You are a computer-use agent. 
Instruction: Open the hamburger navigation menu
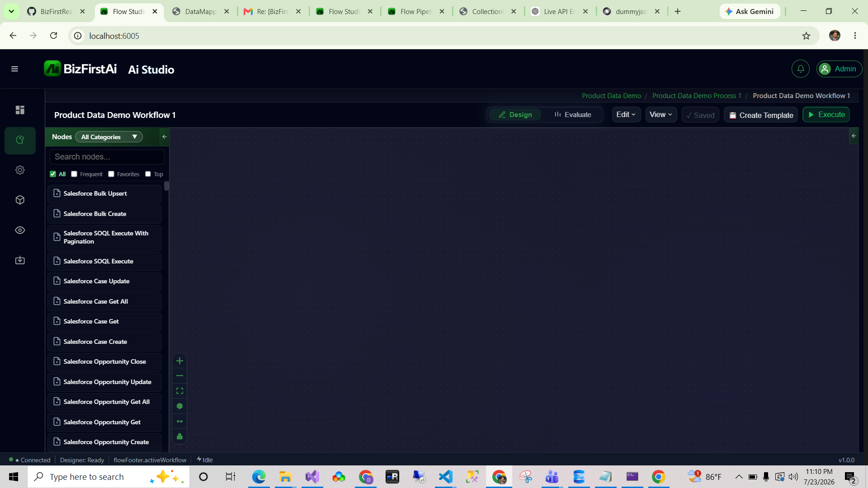(x=14, y=69)
